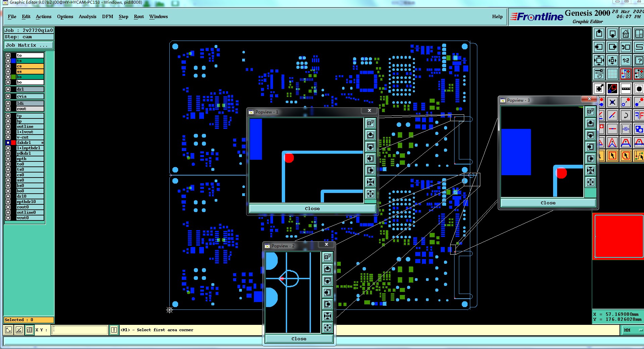This screenshot has width=644, height=349.
Task: Select the rectangle pointer select tool
Action: (x=612, y=156)
